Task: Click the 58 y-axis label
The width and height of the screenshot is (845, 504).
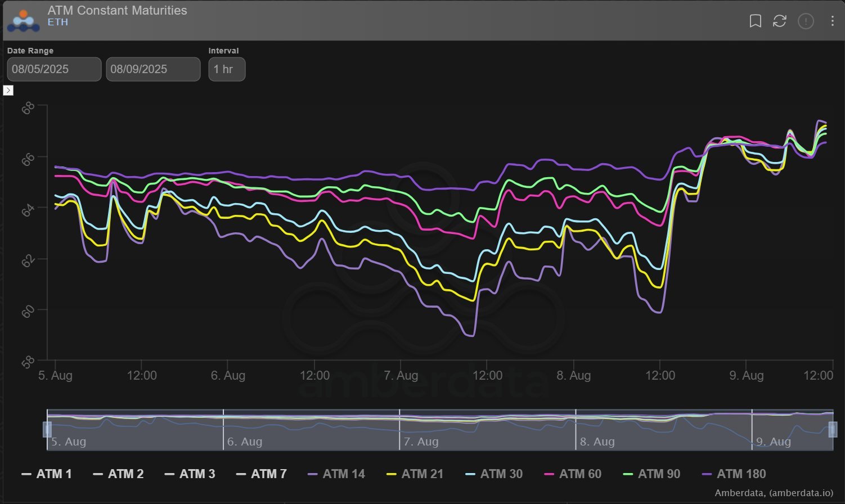Action: click(x=28, y=362)
